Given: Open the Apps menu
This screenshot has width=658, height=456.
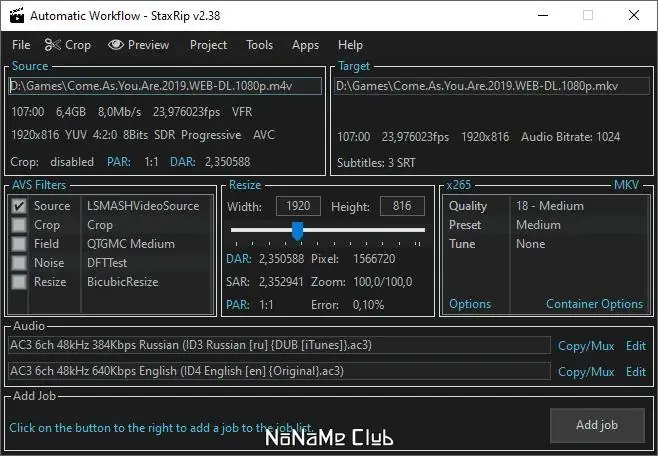Looking at the screenshot, I should click(x=305, y=45).
